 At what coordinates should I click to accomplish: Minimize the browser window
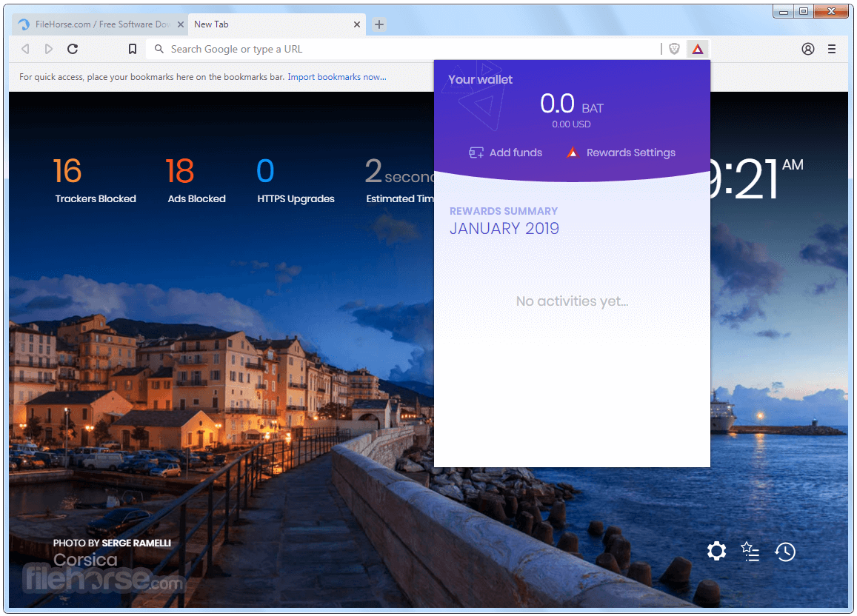pyautogui.click(x=783, y=11)
